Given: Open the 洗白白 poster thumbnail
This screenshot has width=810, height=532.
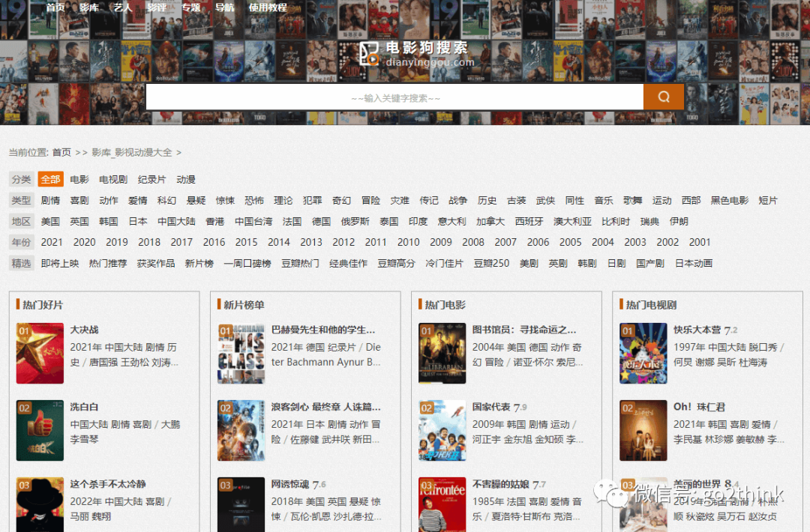Looking at the screenshot, I should point(40,430).
